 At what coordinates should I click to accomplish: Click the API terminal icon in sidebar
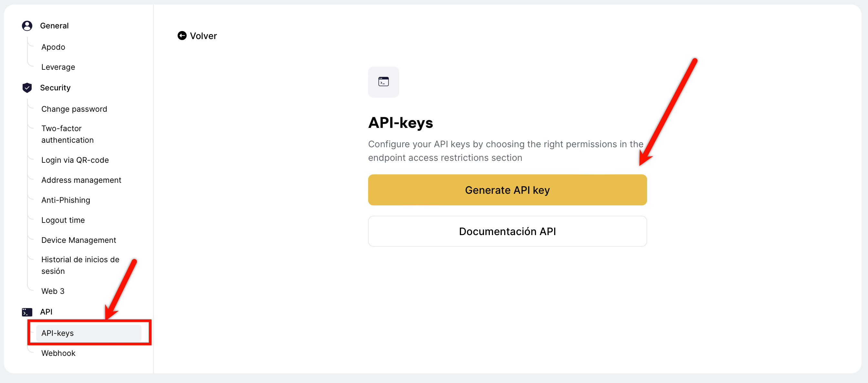27,312
